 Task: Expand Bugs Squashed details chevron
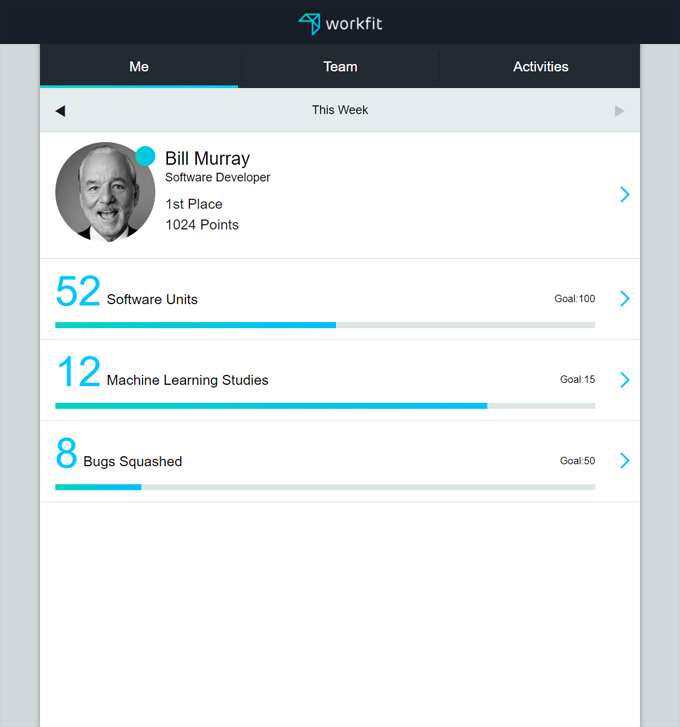coord(624,460)
